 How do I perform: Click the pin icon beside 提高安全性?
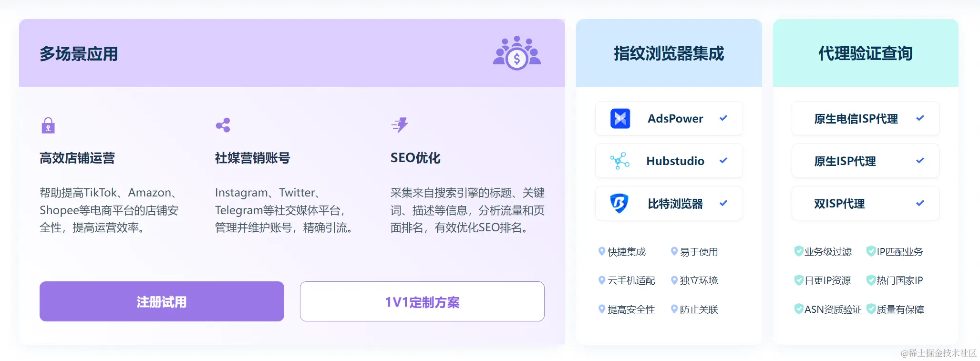[602, 309]
